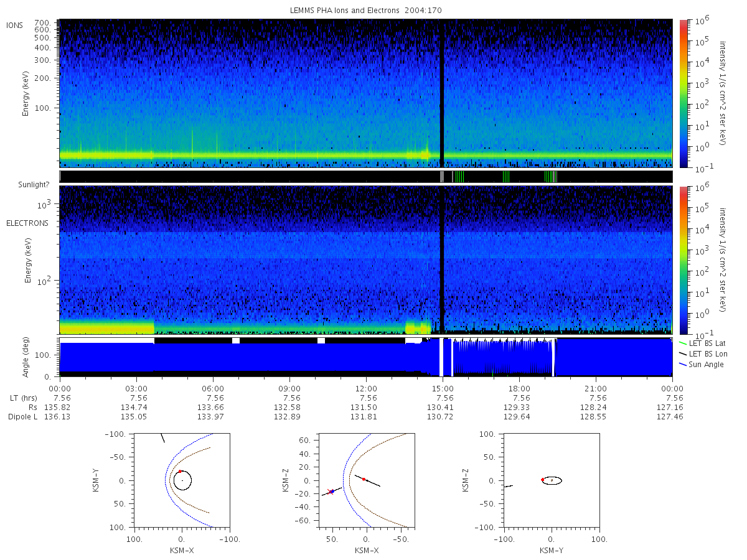Click the green sunlight marks after 15:00
This screenshot has width=747, height=560.
click(459, 177)
